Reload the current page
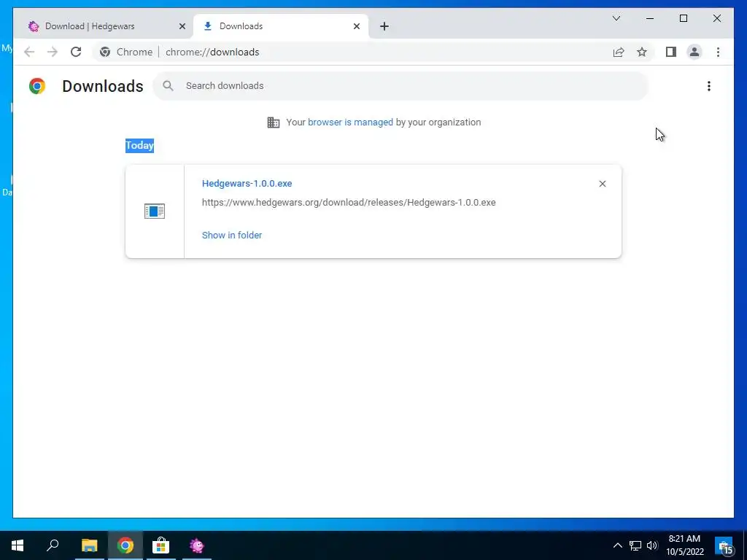The image size is (747, 560). click(x=76, y=52)
